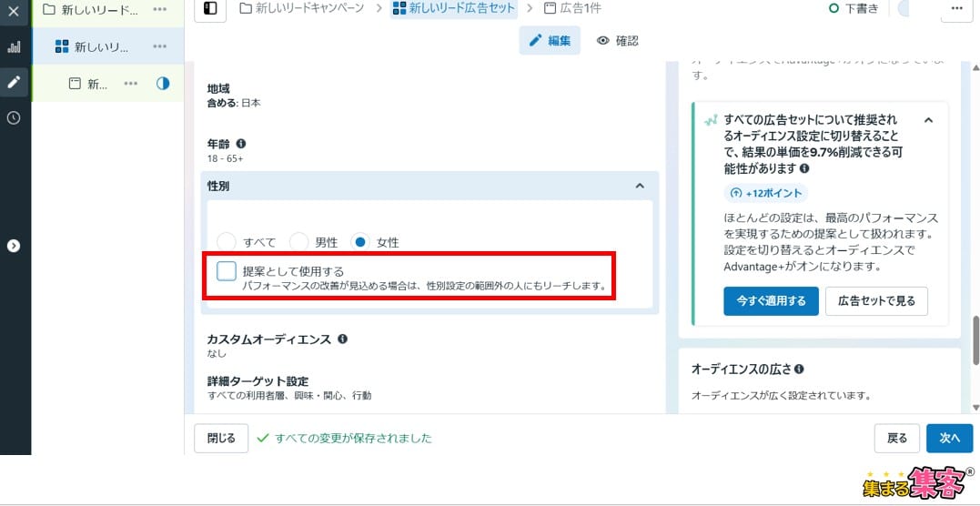Select the pencil edit icon in sidebar
Screen dimensions: 980x506
tap(14, 82)
